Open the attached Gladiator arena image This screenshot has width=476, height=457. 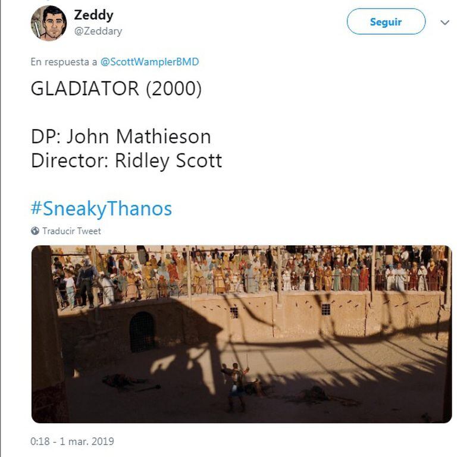[x=242, y=334]
